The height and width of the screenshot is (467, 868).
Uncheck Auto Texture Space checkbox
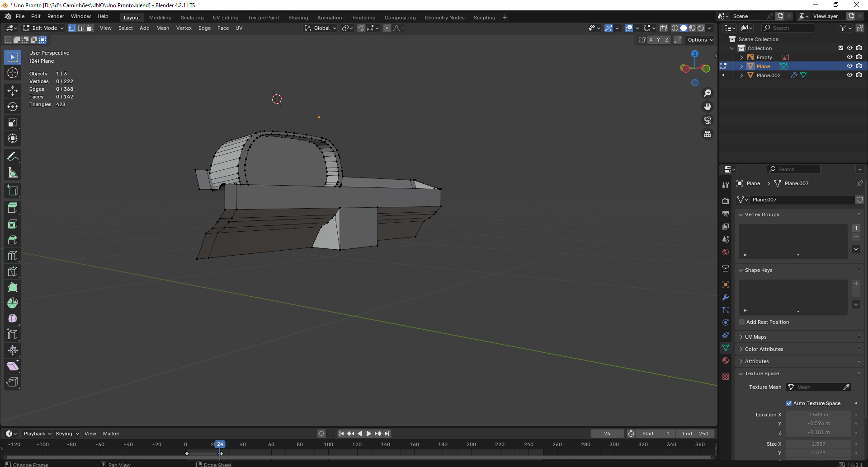789,403
